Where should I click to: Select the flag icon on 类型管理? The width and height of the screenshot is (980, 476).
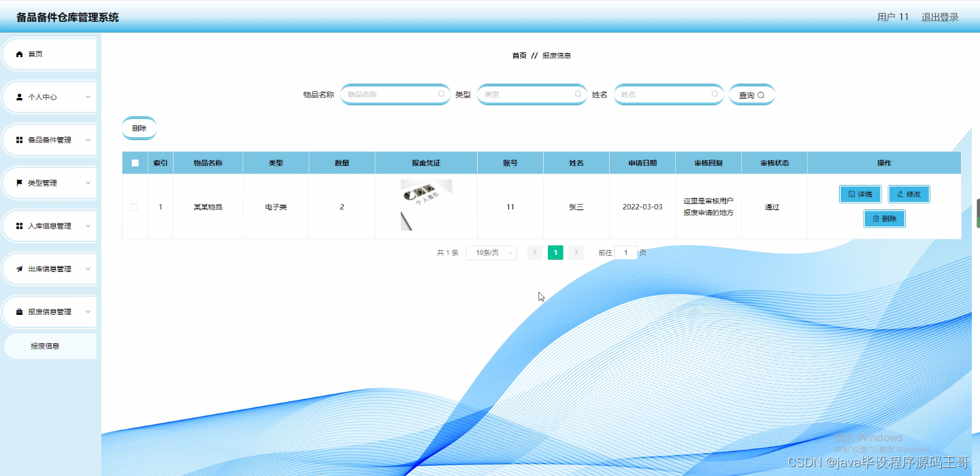pos(18,182)
